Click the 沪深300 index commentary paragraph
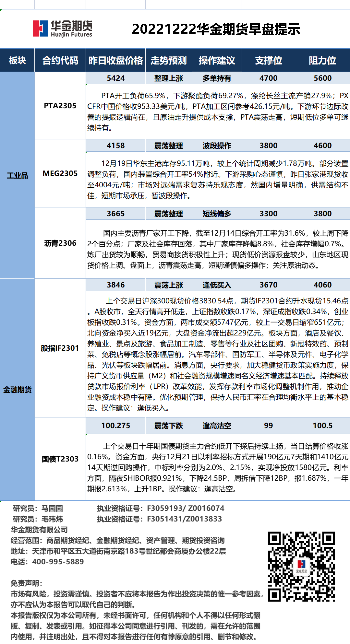The width and height of the screenshot is (350, 644). click(x=218, y=354)
